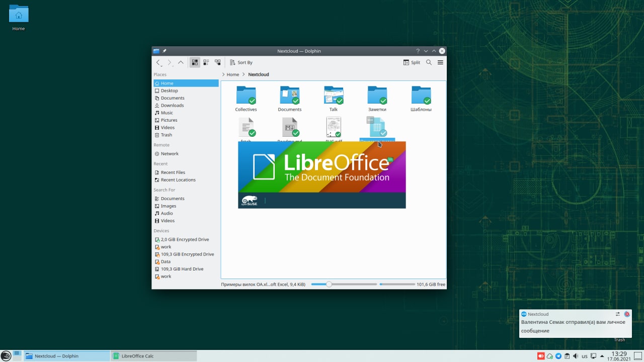Open Dolphin's search (magnifier icon)
644x362 pixels.
pyautogui.click(x=429, y=62)
